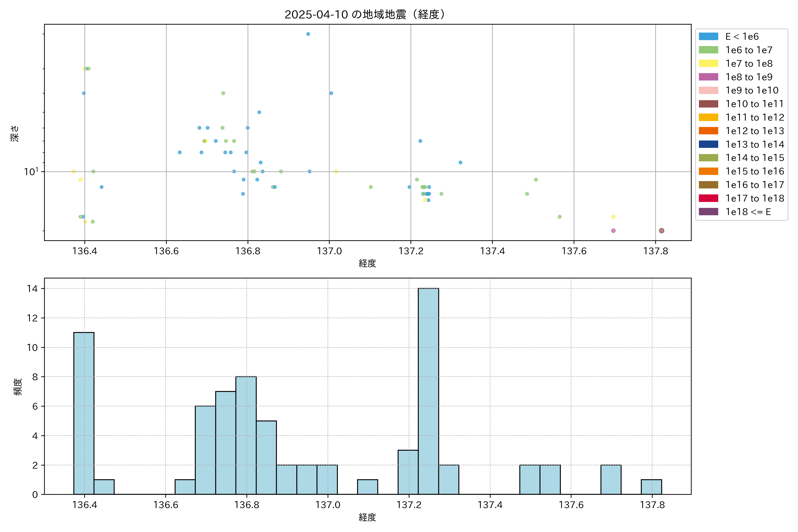Click the topmost blue scatter point
Image resolution: width=798 pixels, height=532 pixels.
point(308,34)
